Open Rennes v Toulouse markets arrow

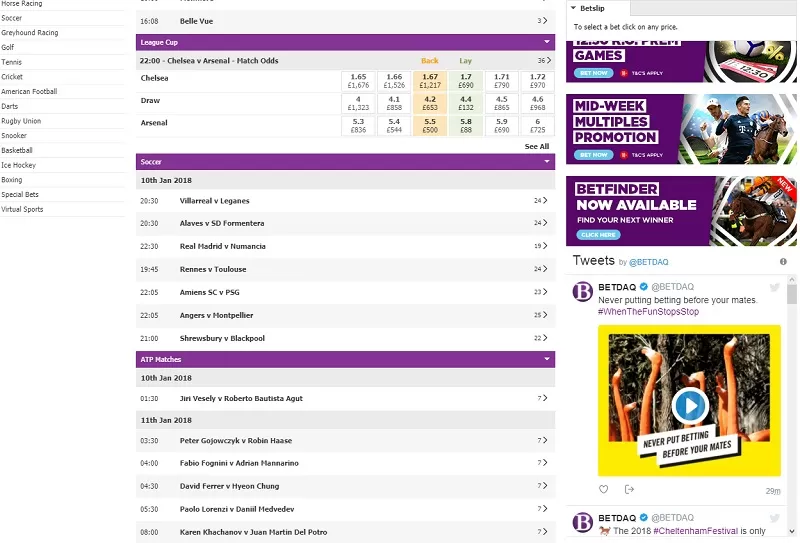[x=545, y=268]
